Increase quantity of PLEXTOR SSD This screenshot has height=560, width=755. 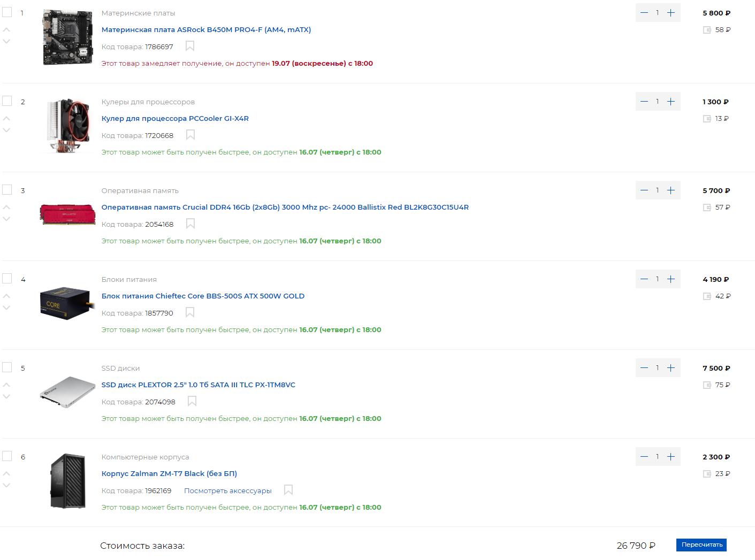coord(671,367)
